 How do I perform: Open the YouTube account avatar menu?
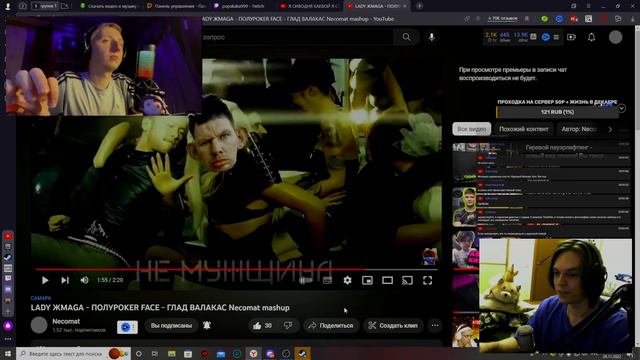point(616,37)
